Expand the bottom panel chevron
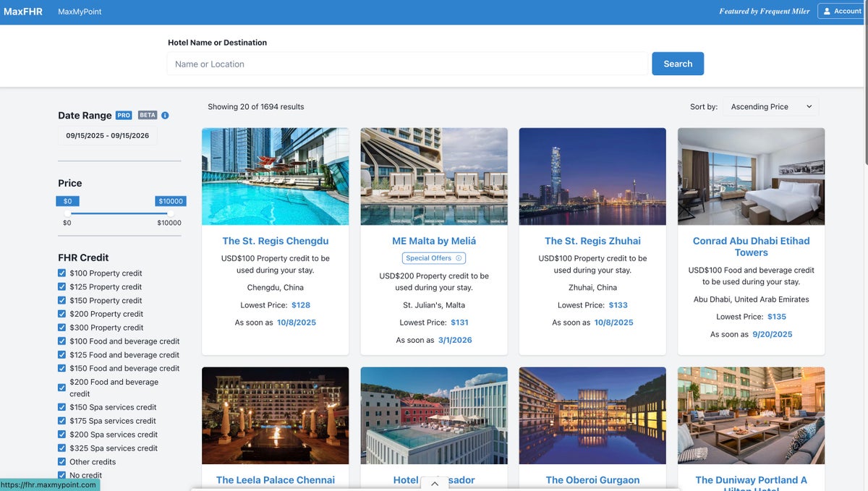Screen dimensions: 868x491 tap(435, 484)
